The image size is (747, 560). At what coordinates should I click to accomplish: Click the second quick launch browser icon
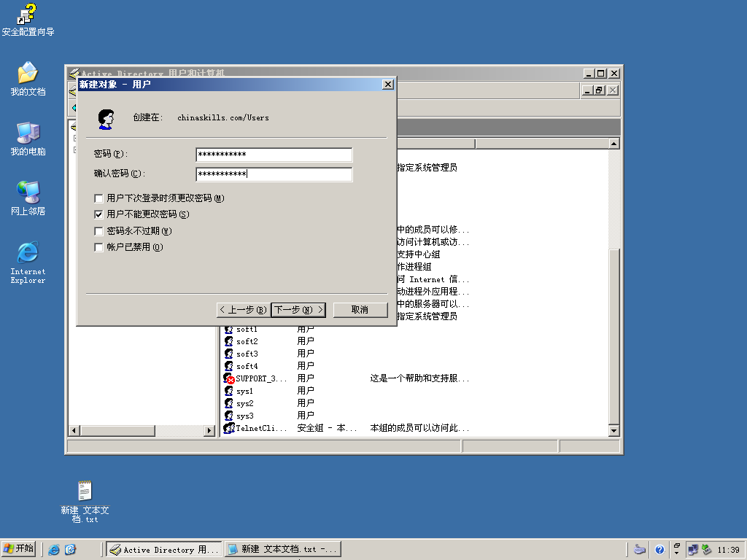coord(70,550)
